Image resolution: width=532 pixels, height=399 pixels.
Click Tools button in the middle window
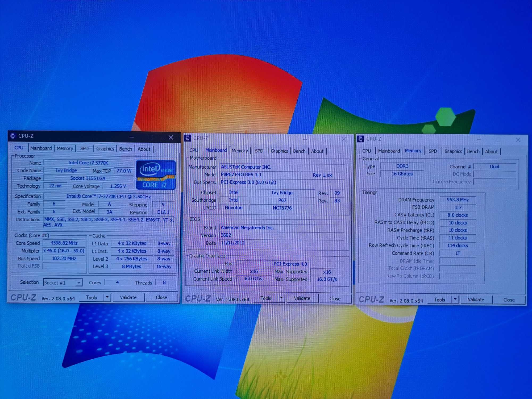click(266, 298)
